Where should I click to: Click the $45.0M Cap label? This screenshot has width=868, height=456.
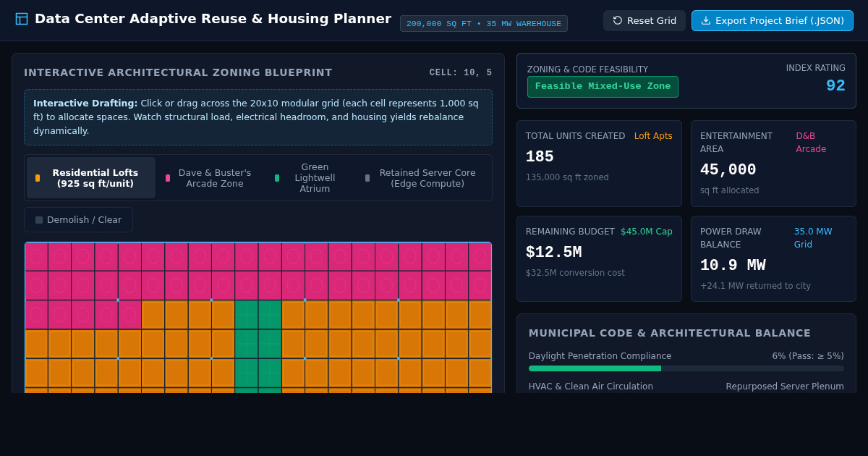pyautogui.click(x=647, y=232)
